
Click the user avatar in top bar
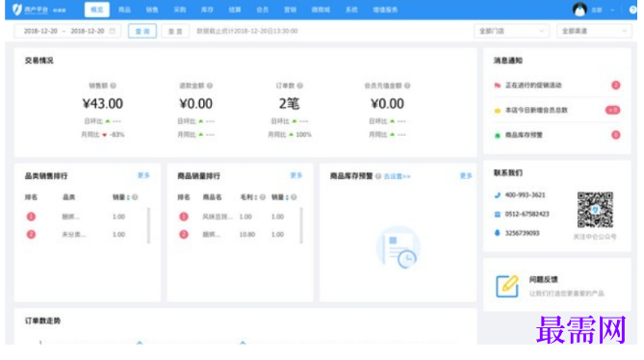tap(580, 9)
